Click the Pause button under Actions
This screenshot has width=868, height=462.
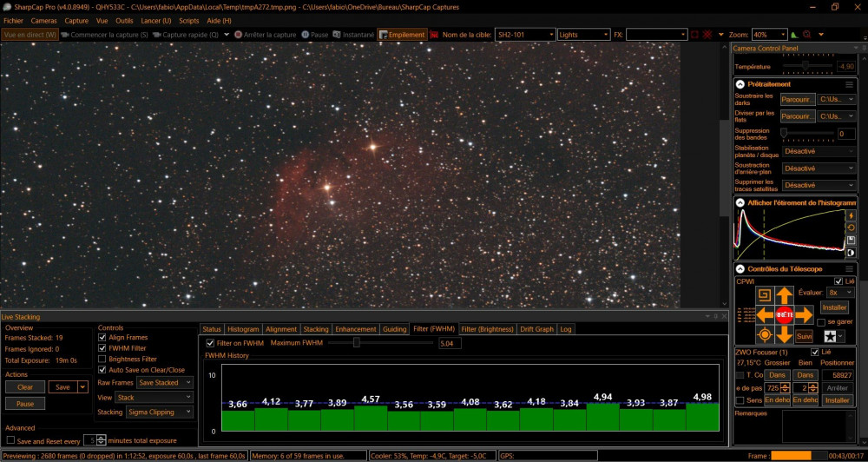(25, 404)
